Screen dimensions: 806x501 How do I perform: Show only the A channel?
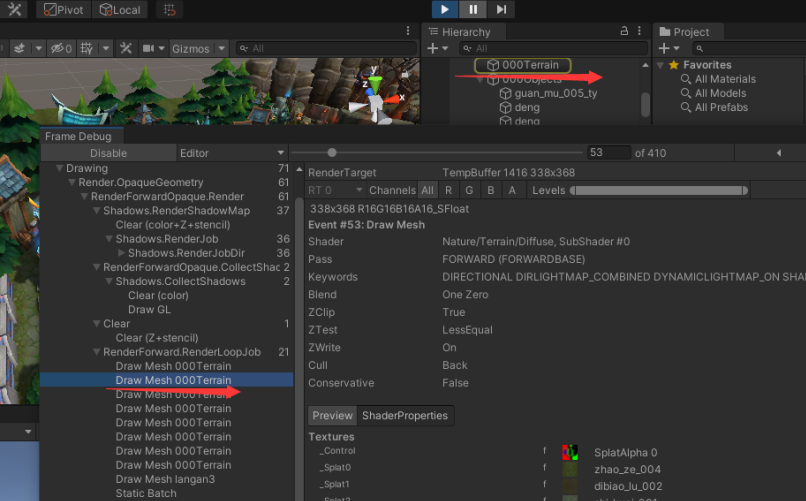(x=512, y=191)
